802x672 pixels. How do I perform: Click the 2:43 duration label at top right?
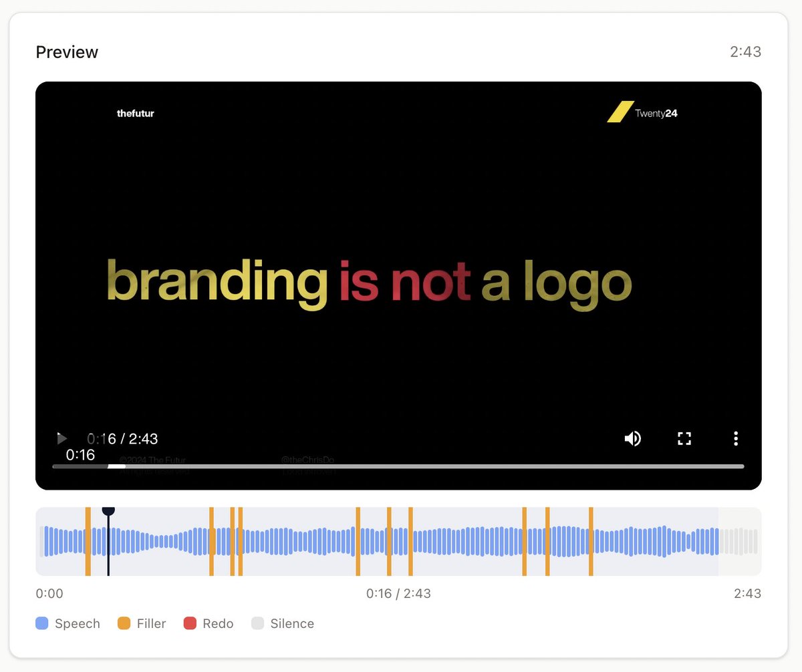pos(746,51)
